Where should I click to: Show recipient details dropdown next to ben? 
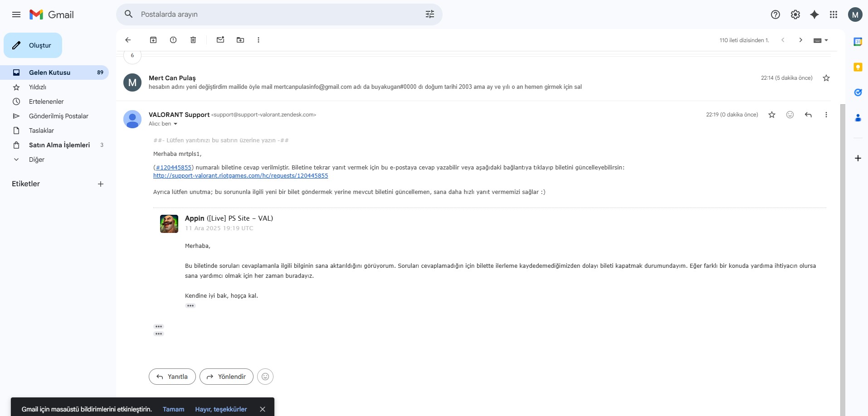176,124
